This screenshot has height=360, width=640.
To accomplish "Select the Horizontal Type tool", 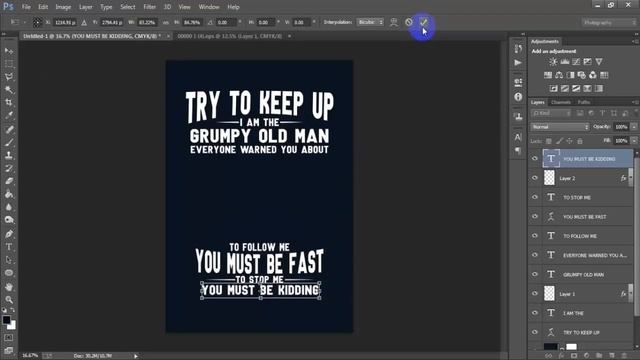I will click(x=9, y=247).
